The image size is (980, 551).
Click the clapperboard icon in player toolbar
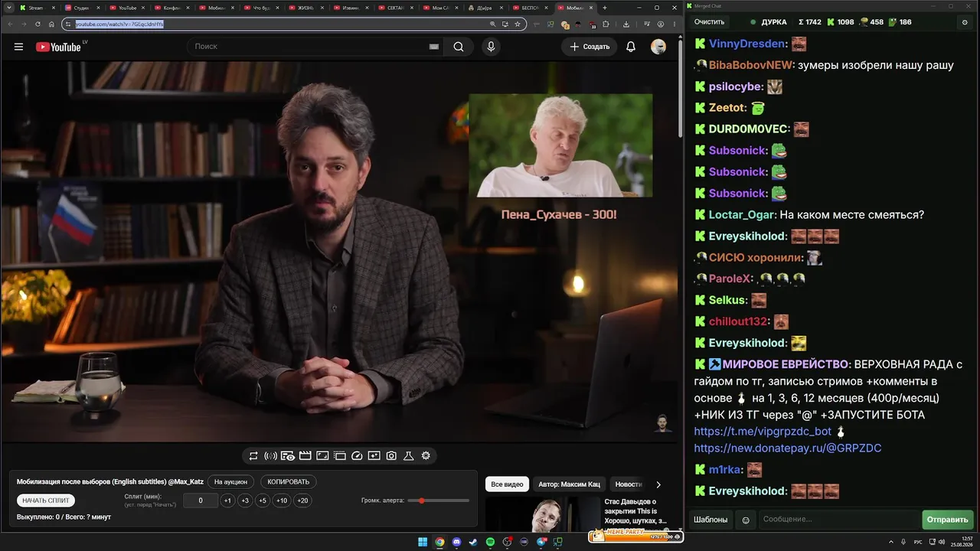(x=305, y=456)
